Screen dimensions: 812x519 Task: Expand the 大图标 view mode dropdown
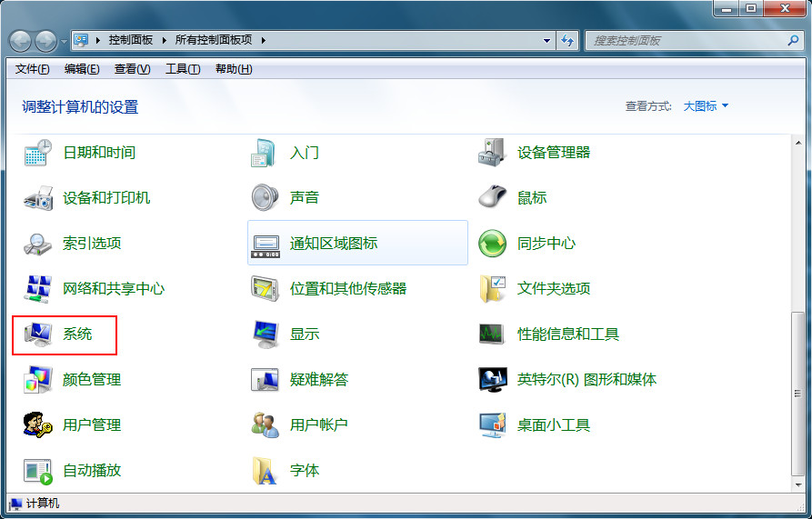[706, 106]
